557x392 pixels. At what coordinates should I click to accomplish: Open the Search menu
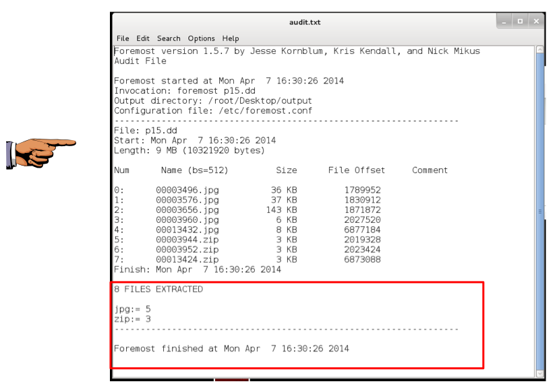pyautogui.click(x=169, y=38)
